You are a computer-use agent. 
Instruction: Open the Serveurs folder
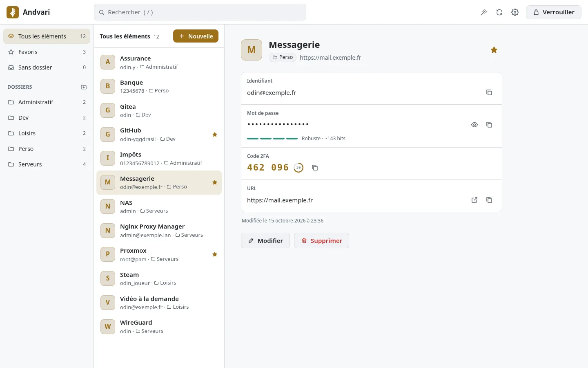coord(47,164)
